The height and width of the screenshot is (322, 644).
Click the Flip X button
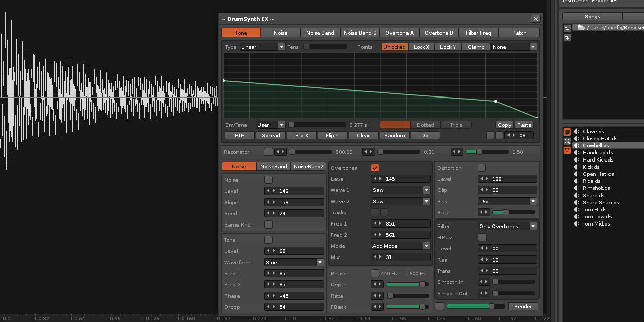point(302,135)
